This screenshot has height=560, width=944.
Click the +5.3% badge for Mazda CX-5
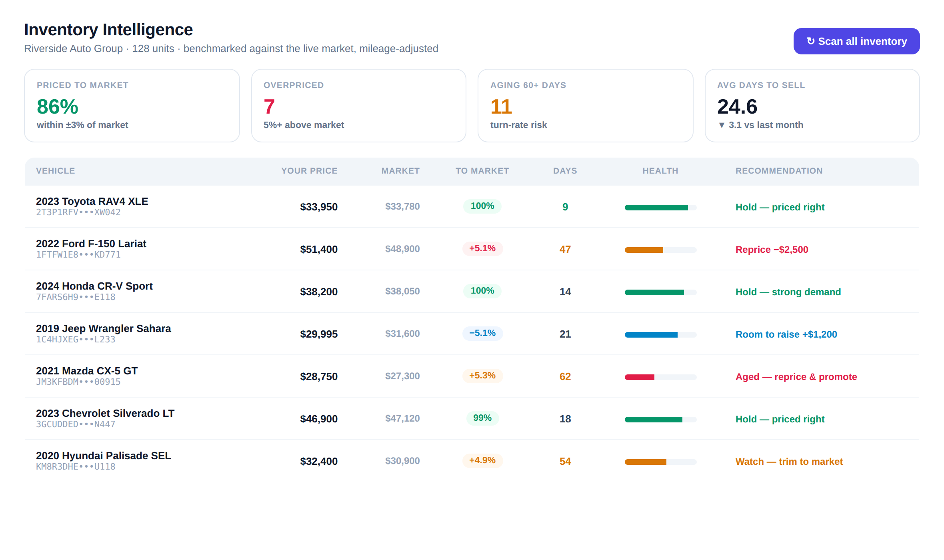pos(482,376)
